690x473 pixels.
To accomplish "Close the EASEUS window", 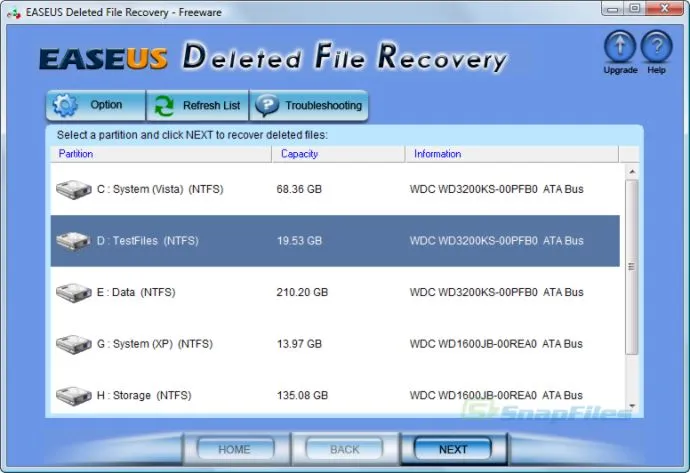I will coord(664,8).
